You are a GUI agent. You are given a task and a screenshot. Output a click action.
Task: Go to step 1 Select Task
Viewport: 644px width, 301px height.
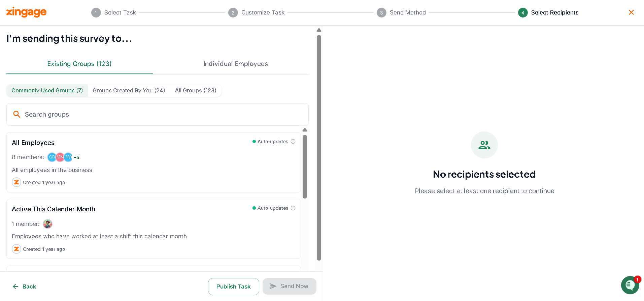[114, 12]
